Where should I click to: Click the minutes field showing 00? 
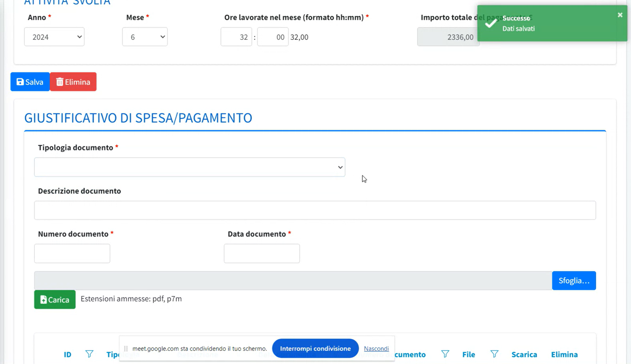click(x=273, y=37)
